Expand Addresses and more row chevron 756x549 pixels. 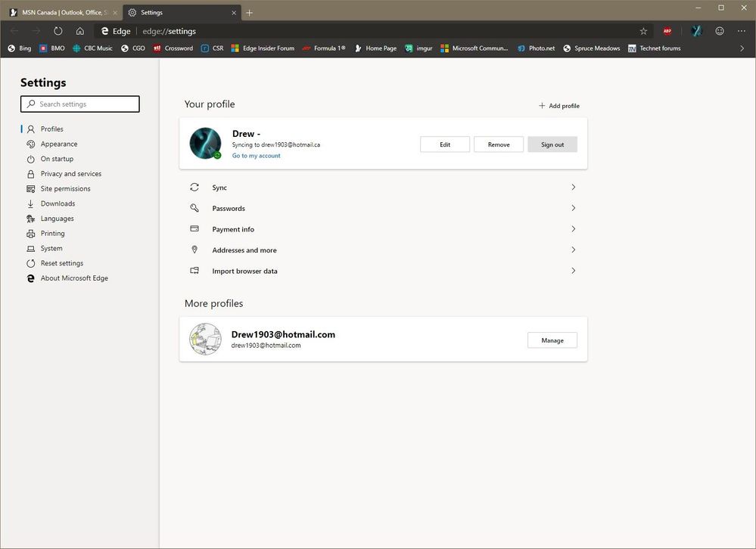574,250
